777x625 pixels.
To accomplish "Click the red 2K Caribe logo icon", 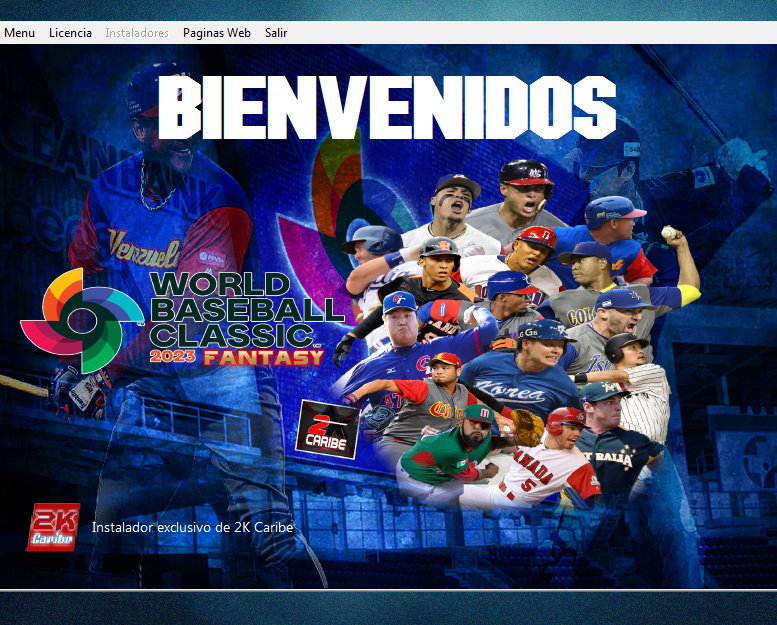I will coord(54,527).
